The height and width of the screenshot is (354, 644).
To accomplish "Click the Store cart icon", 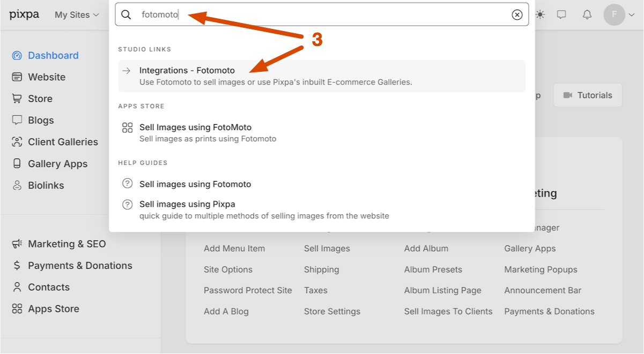I will (17, 99).
